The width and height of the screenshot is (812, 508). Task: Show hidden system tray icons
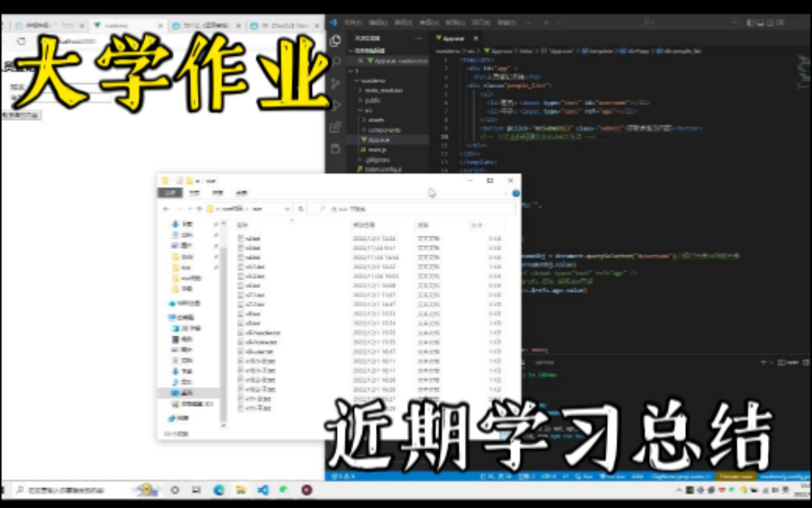pyautogui.click(x=679, y=490)
